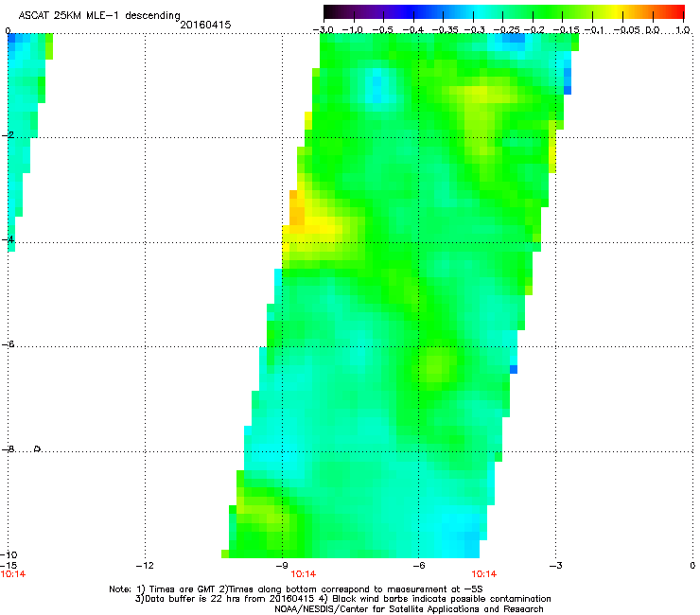Click the title 'ASCAT 25KM MLE-1 descending'

click(99, 15)
